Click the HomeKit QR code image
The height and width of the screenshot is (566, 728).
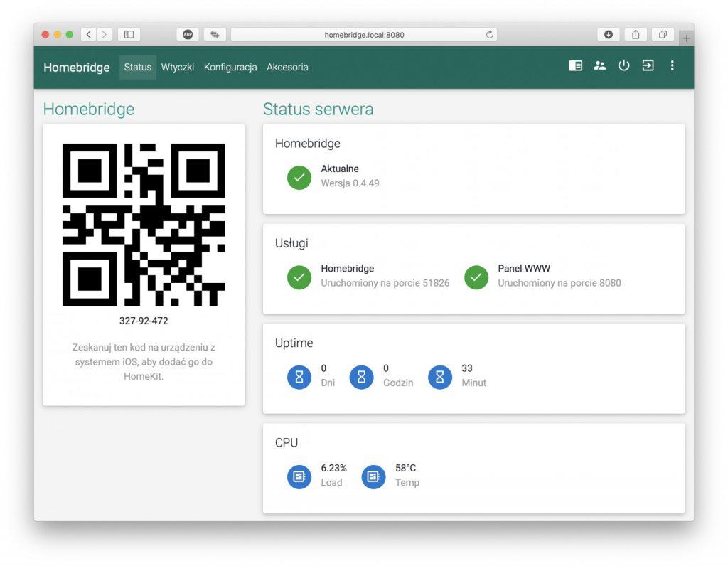[144, 225]
